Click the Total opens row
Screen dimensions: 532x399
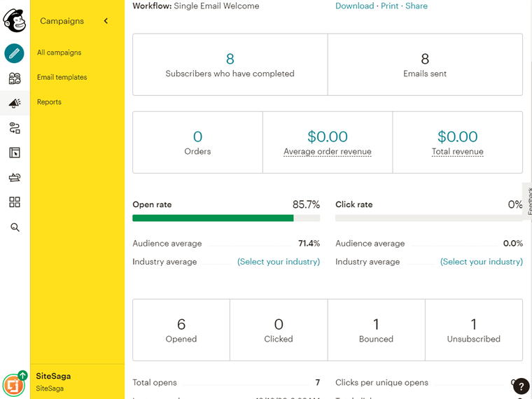(x=226, y=382)
